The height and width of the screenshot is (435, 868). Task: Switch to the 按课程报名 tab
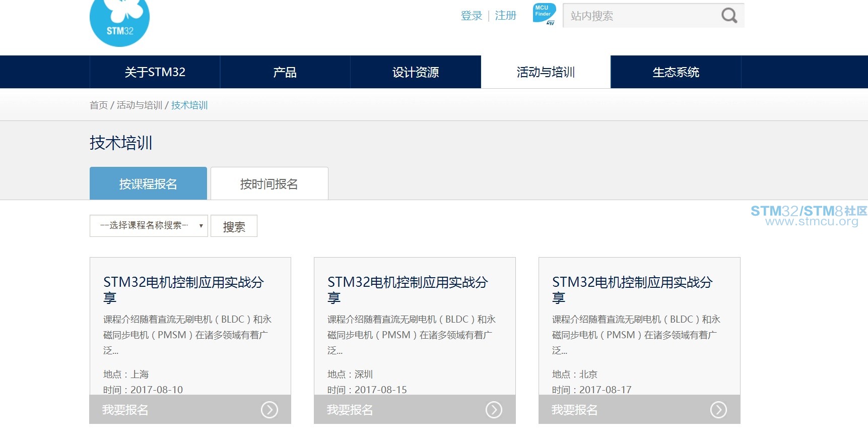tap(148, 183)
